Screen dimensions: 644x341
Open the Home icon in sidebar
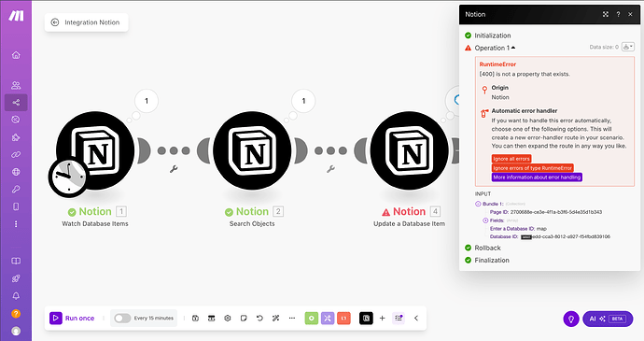[x=16, y=55]
